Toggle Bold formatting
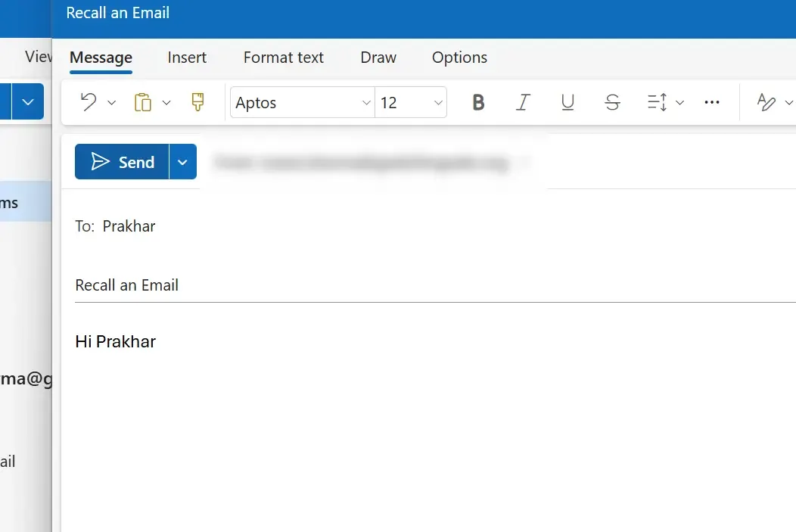 pyautogui.click(x=478, y=102)
